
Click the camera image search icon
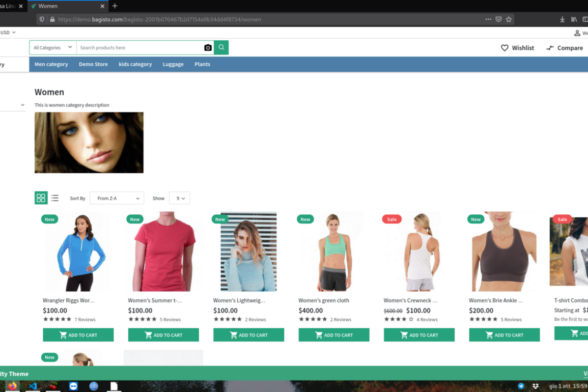click(x=208, y=48)
